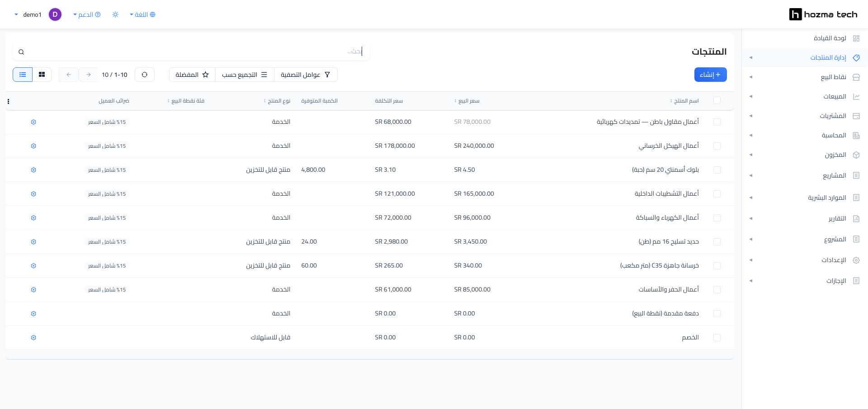
Task: Click the الإعدادات gear icon in sidebar
Action: [856, 260]
